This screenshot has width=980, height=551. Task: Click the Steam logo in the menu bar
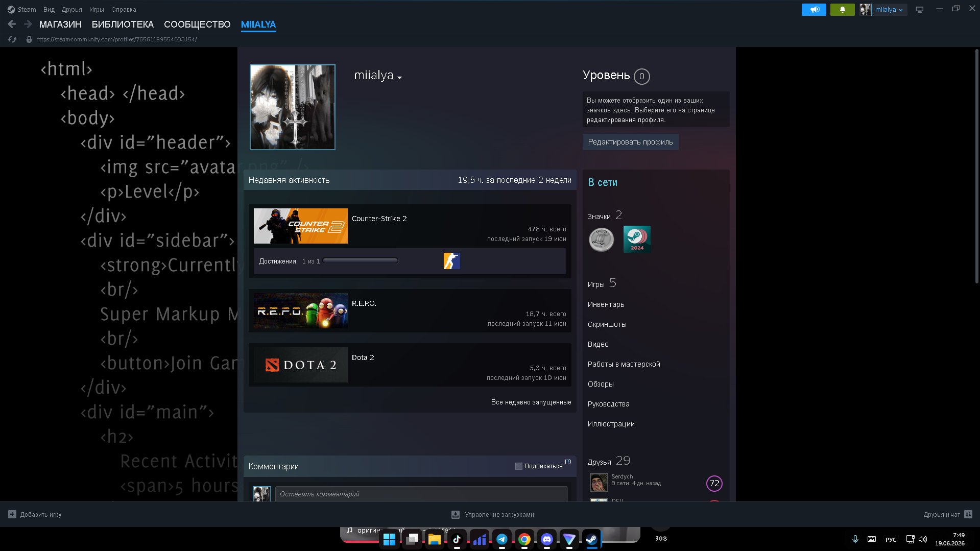[11, 10]
